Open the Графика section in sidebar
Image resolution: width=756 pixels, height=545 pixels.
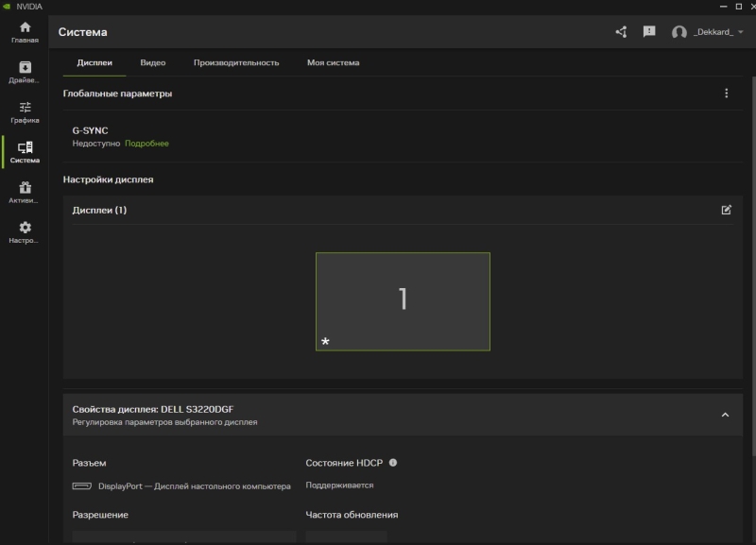tap(24, 113)
